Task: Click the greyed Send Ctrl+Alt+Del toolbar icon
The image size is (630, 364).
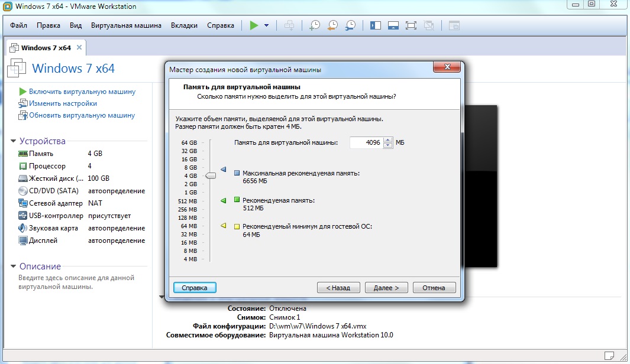Action: click(289, 25)
